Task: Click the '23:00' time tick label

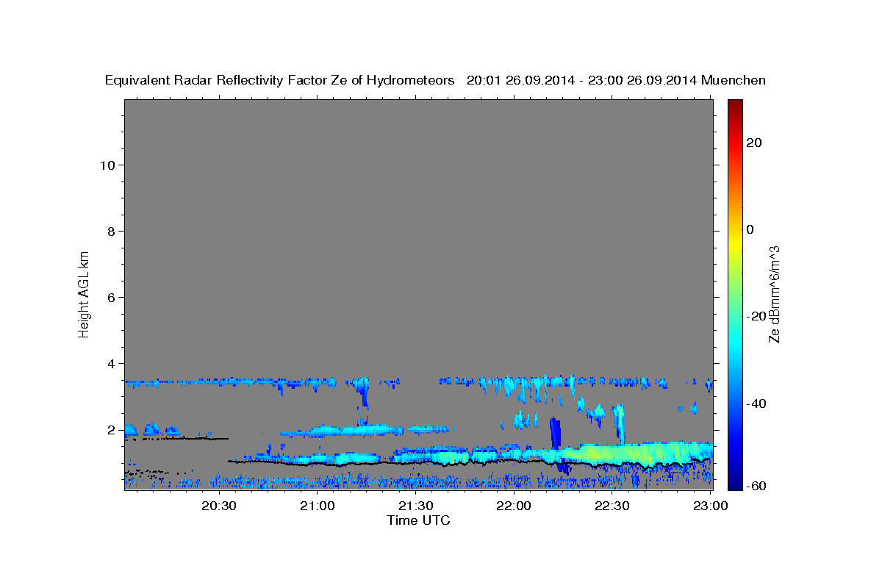Action: tap(710, 506)
